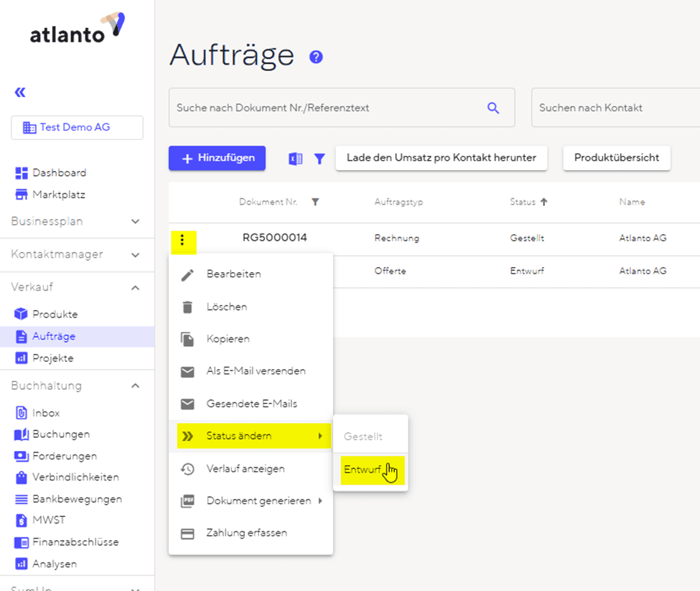Click the search magnifier icon
This screenshot has width=700, height=591.
click(493, 108)
